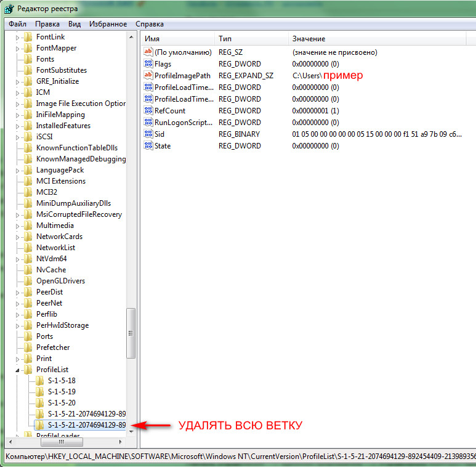Open the Избранное menu
This screenshot has width=476, height=467.
coord(108,24)
